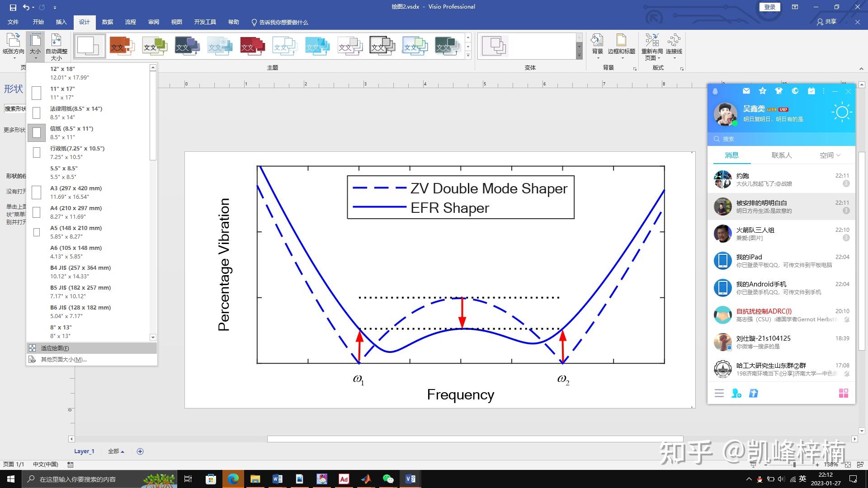Collapse the ribbon with the chevron
Viewport: 868px width, 488px height.
(x=861, y=69)
